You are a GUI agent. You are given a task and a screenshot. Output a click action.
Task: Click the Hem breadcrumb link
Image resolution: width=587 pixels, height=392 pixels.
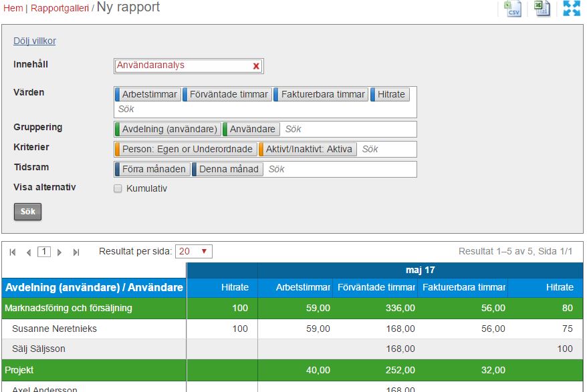tap(13, 8)
